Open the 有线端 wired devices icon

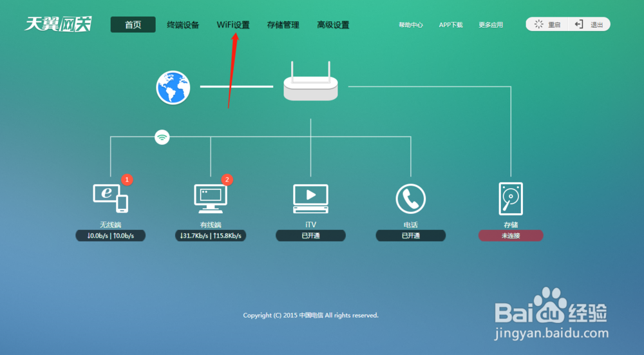point(211,198)
